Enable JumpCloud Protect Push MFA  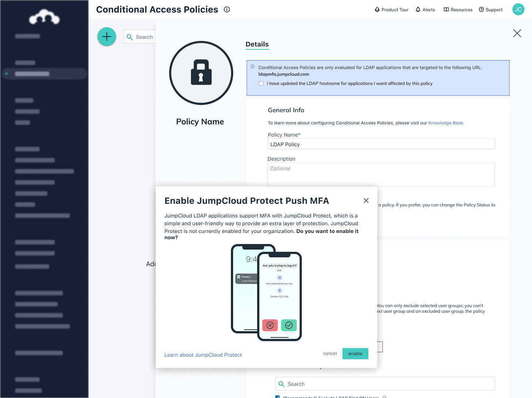pyautogui.click(x=355, y=354)
